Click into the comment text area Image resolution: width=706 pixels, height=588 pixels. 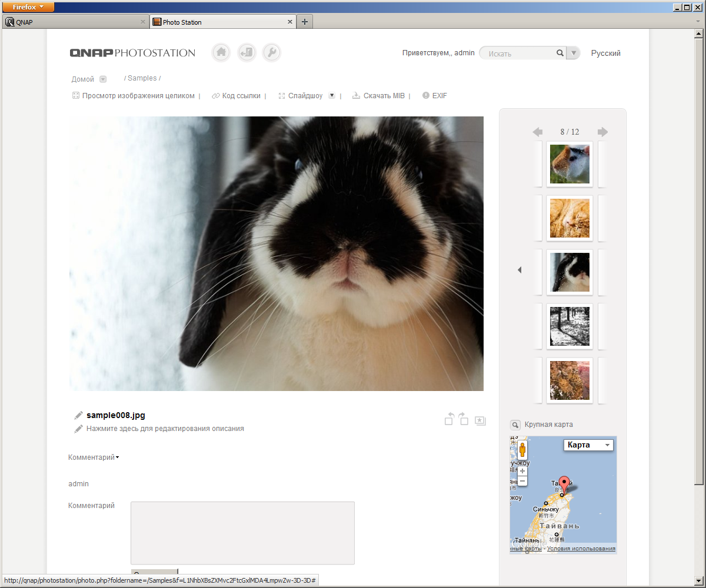(242, 533)
